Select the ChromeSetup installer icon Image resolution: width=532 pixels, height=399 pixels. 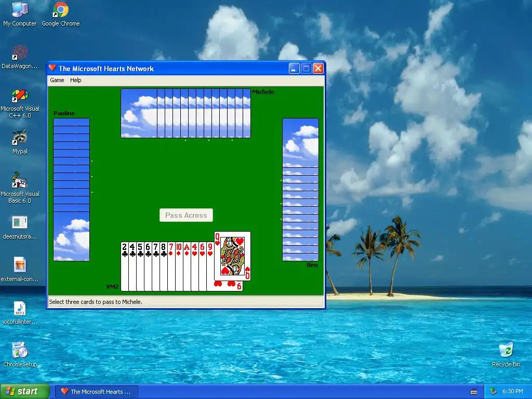tap(20, 354)
